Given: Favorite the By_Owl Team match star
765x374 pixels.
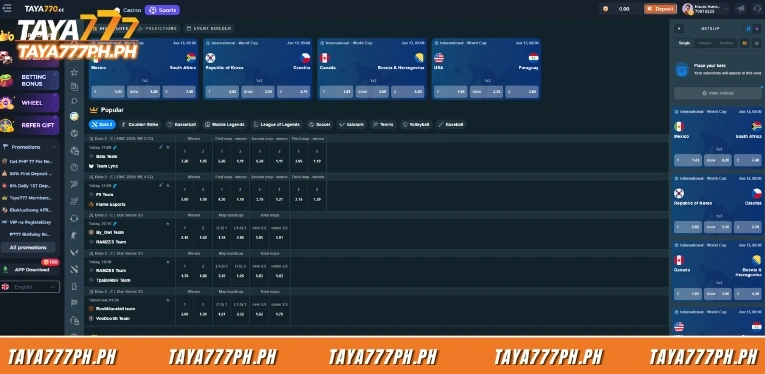Looking at the screenshot, I should pyautogui.click(x=168, y=223).
